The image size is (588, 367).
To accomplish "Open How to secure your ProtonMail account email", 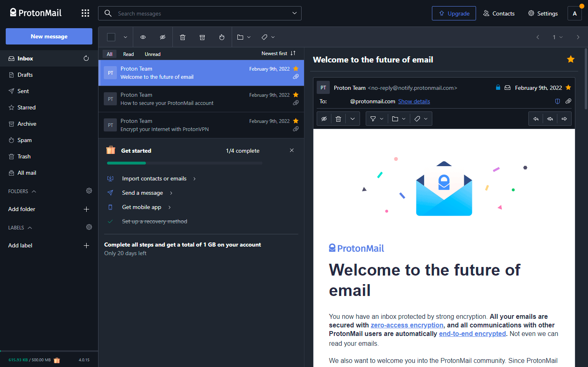I will tap(201, 99).
